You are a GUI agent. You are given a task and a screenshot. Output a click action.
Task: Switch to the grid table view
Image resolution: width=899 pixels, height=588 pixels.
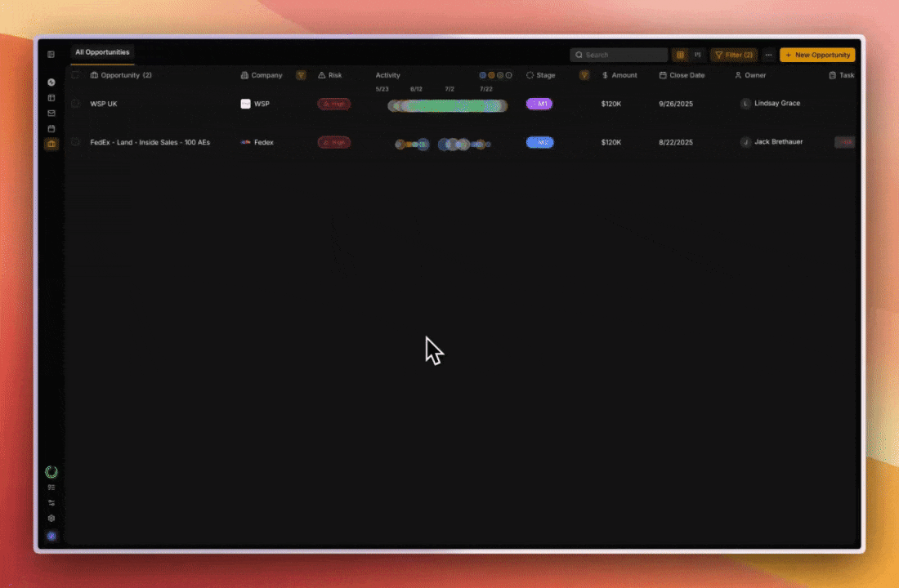680,55
